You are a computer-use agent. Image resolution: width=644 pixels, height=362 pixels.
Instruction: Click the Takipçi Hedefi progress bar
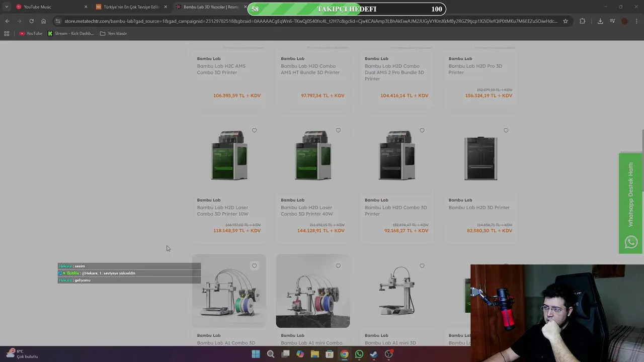click(x=347, y=9)
